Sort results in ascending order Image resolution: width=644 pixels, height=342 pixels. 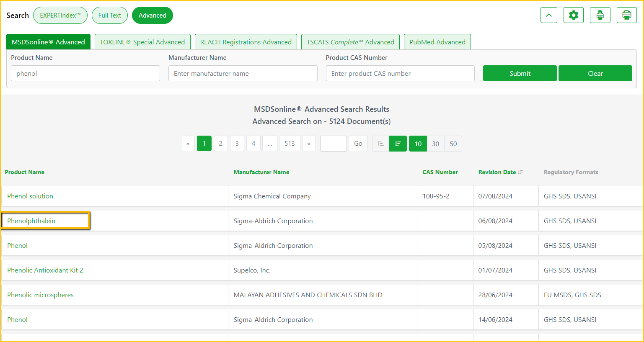[380, 144]
